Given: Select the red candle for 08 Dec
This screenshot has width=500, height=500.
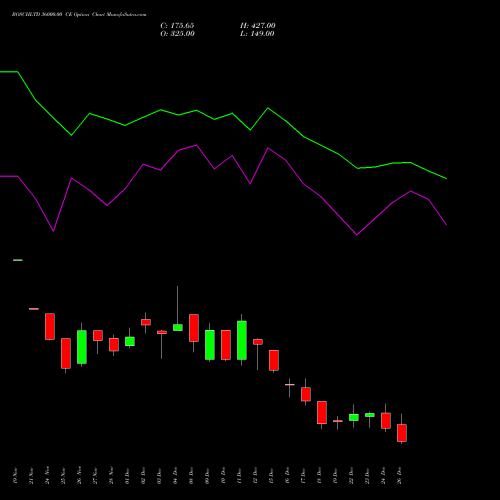Looking at the screenshot, I should coord(194,328).
